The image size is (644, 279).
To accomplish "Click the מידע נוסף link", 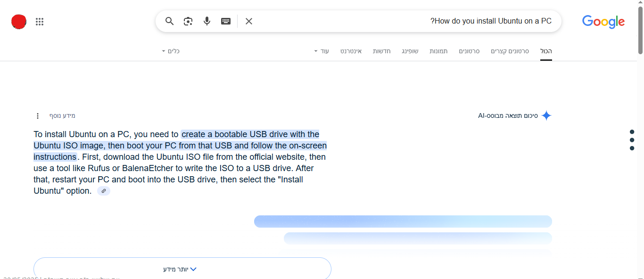I will [x=62, y=116].
